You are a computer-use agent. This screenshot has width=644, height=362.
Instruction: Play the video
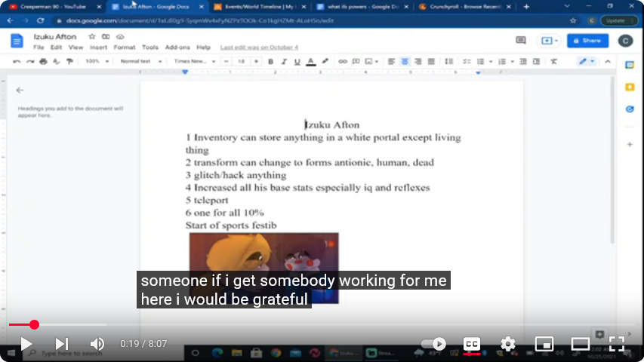click(x=26, y=344)
